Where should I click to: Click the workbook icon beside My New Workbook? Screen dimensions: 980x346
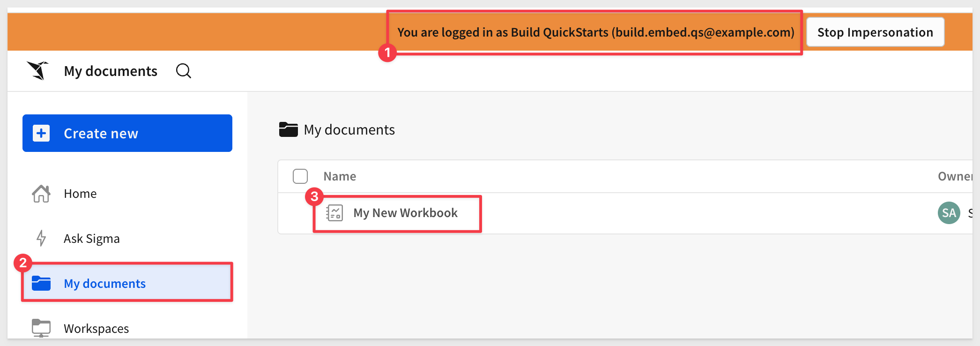[334, 213]
